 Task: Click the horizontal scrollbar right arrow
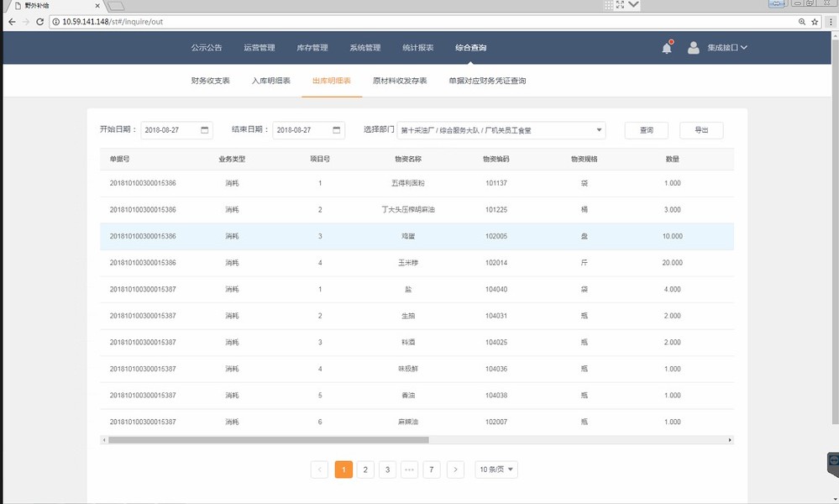[x=730, y=440]
